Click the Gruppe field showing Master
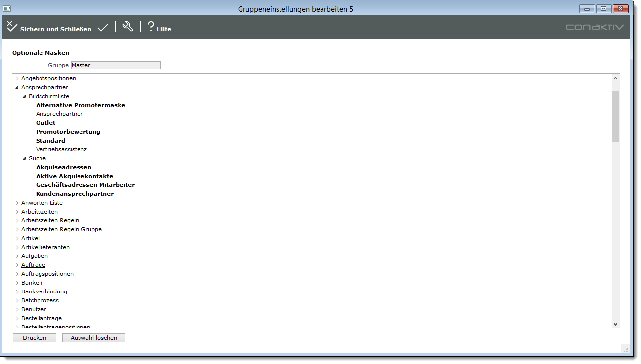Screen dimensions: 641x364 (x=116, y=65)
